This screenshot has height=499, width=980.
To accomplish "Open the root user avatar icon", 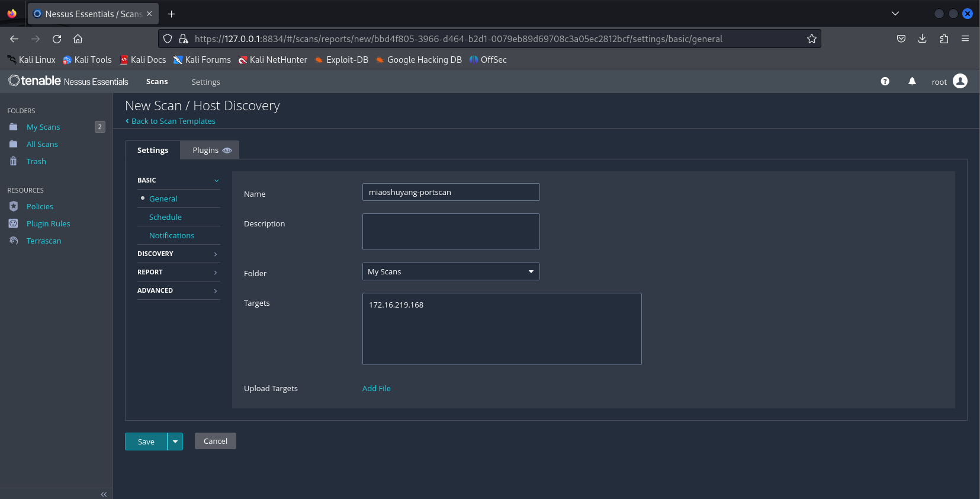I will pyautogui.click(x=960, y=81).
